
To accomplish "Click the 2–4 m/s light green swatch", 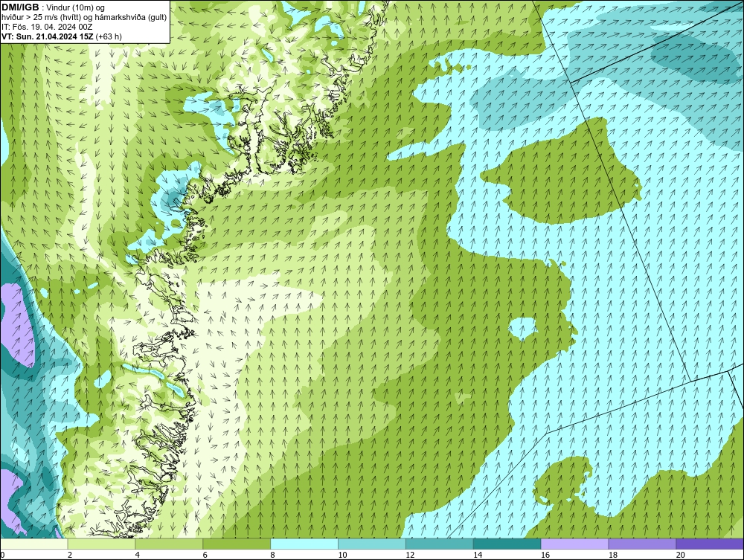I will tap(101, 544).
